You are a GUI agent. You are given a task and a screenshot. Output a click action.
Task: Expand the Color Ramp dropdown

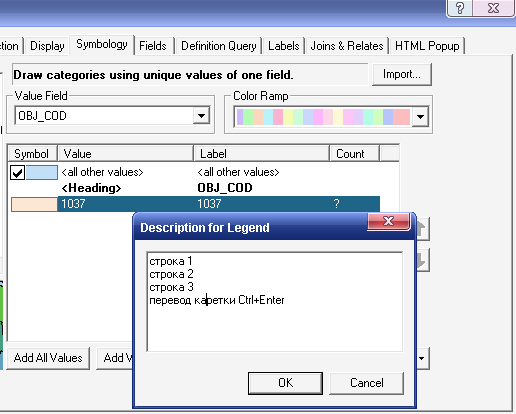pos(420,117)
